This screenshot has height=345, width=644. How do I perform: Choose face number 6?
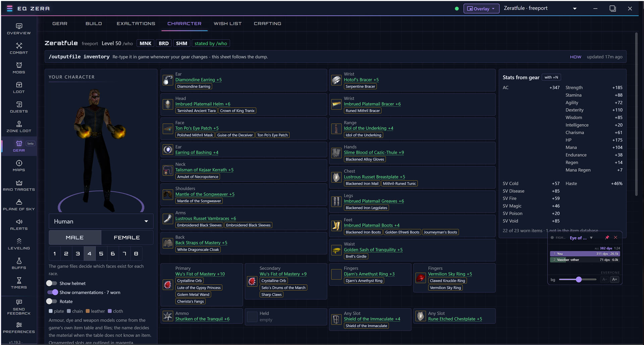(x=113, y=253)
